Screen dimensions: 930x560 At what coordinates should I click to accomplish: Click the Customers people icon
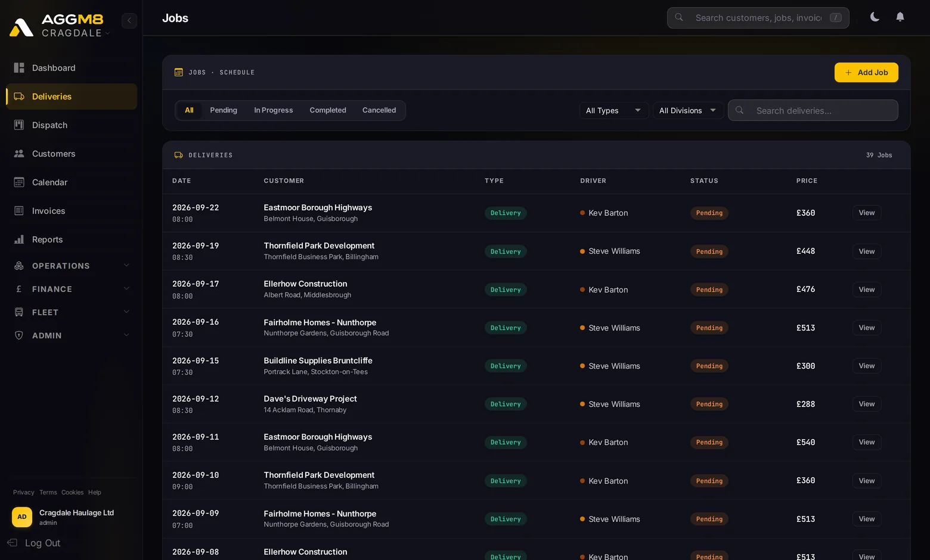click(19, 154)
